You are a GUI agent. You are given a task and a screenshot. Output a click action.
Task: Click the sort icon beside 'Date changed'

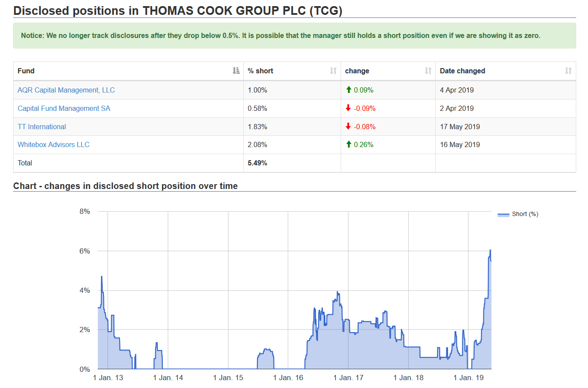(x=567, y=70)
